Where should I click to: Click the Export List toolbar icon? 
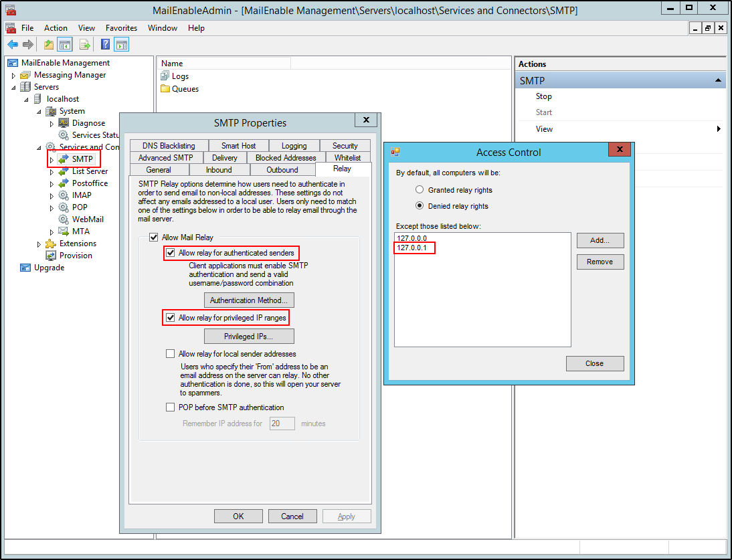point(85,45)
